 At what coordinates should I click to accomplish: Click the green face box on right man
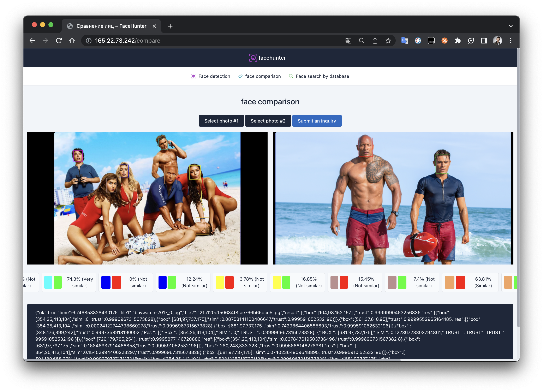tap(442, 164)
